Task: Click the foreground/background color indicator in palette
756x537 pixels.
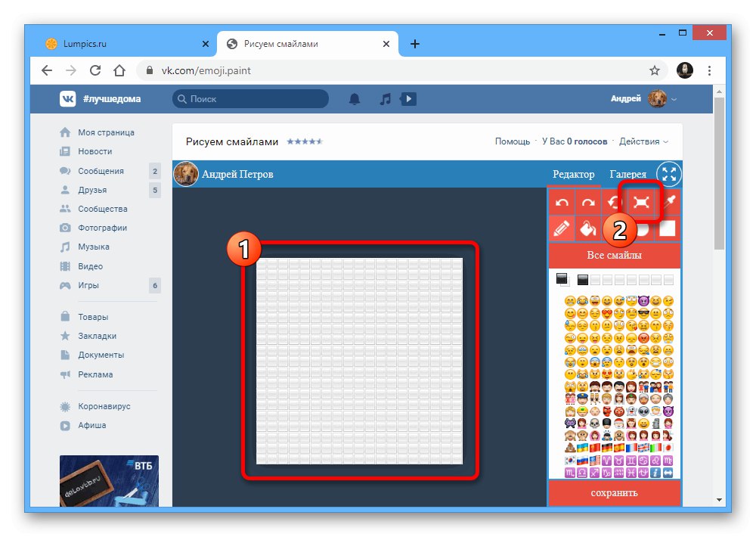Action: click(562, 279)
